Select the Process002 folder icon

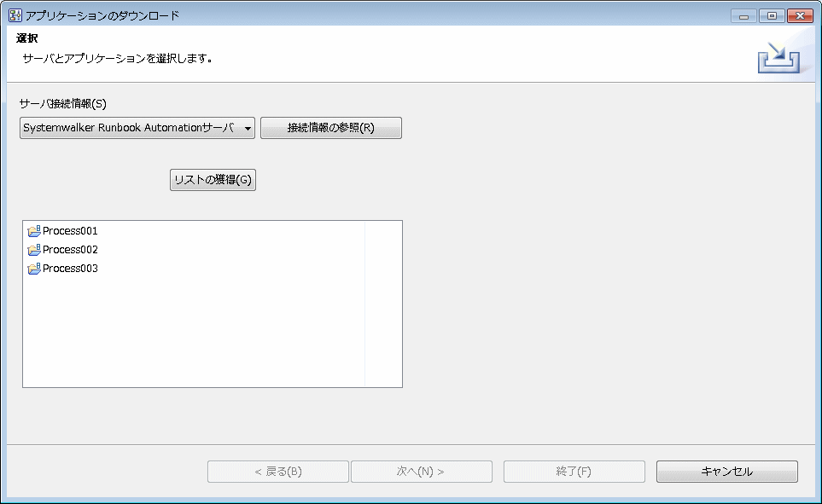[34, 250]
